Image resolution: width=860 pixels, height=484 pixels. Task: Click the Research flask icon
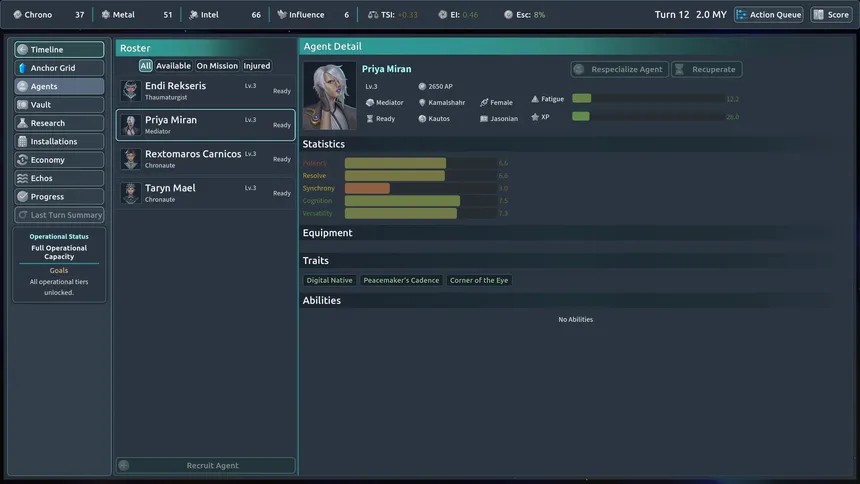coord(22,123)
